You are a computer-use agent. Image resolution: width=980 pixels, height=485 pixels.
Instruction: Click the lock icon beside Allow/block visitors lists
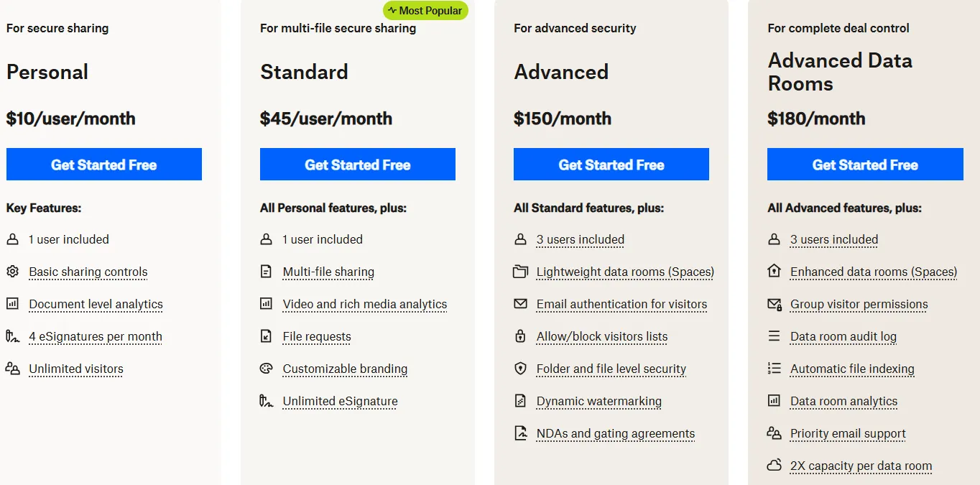(521, 336)
